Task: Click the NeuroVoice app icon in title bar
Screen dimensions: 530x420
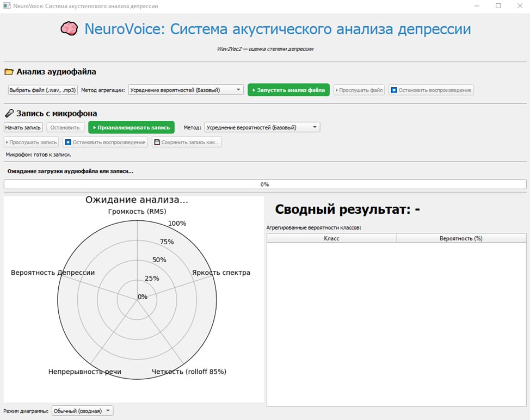Action: tap(7, 5)
